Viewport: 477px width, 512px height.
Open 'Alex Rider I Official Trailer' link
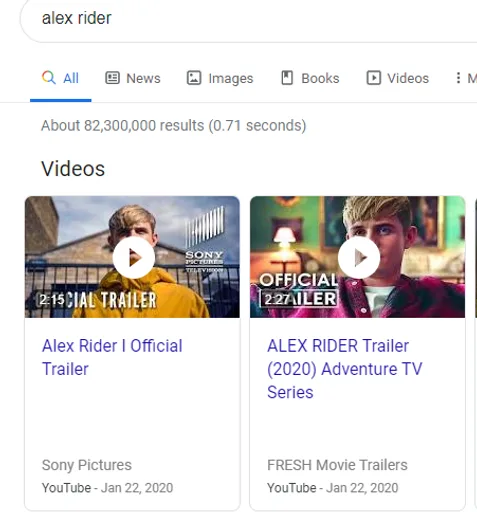coord(112,357)
